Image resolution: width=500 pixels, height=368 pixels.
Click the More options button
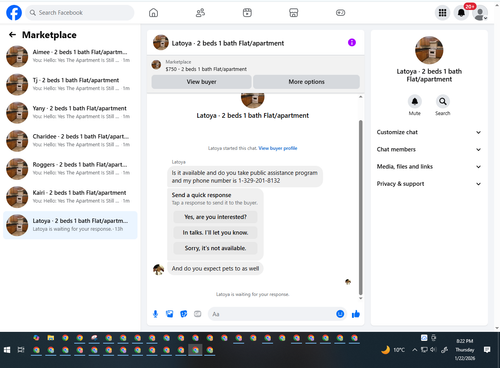pos(306,82)
